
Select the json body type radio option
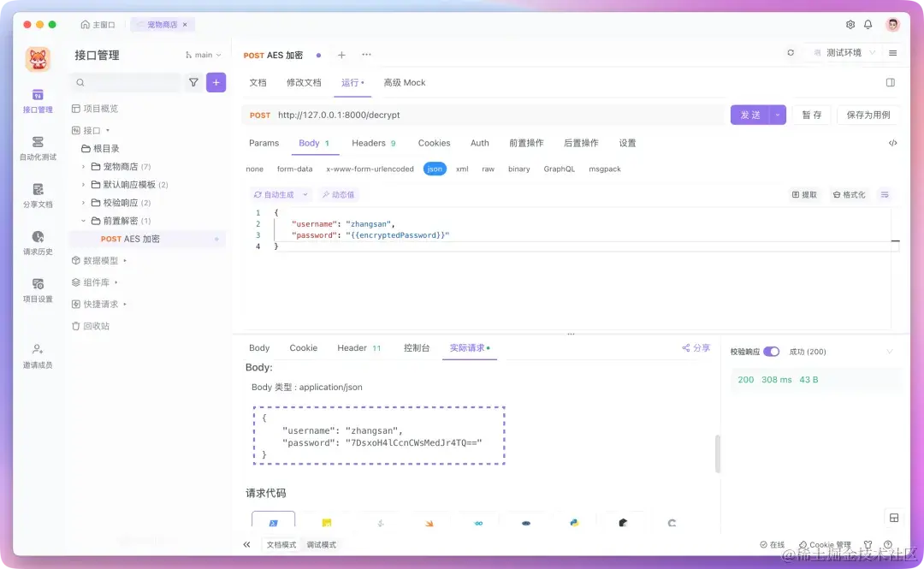(435, 169)
